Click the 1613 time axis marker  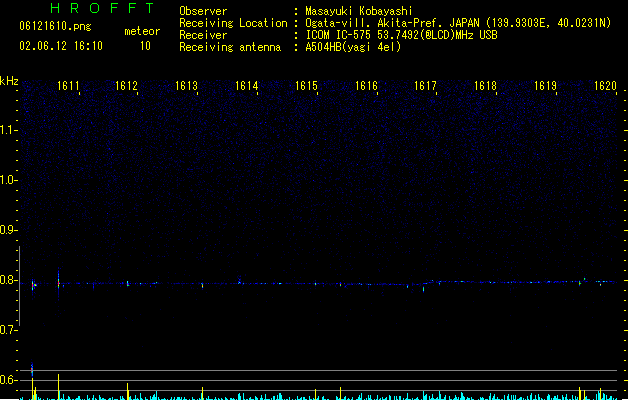click(187, 86)
